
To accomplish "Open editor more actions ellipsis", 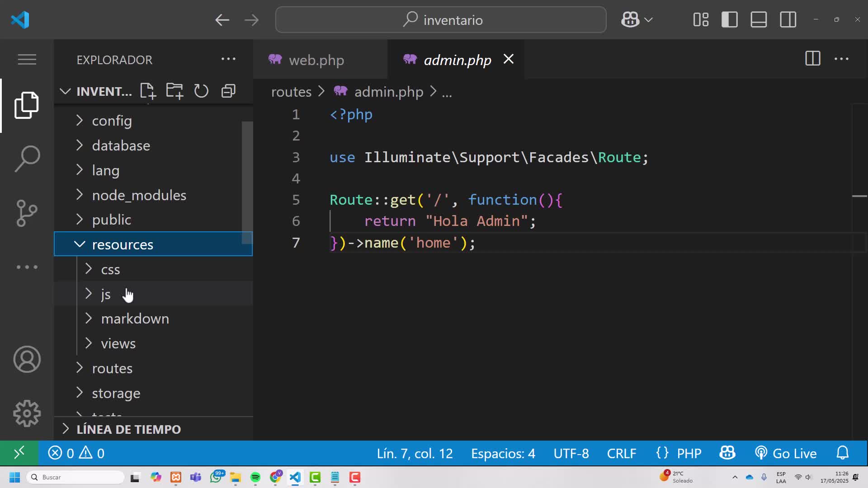I will point(841,59).
